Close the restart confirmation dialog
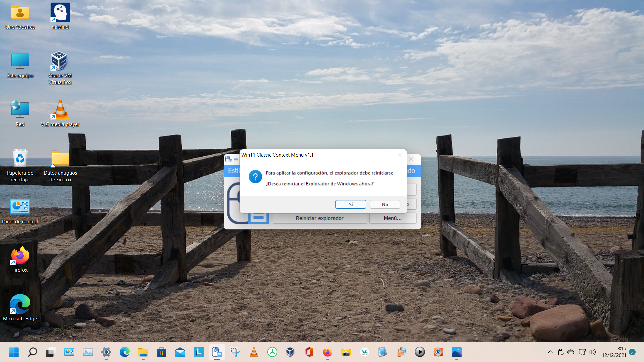Image resolution: width=644 pixels, height=362 pixels. (x=399, y=155)
